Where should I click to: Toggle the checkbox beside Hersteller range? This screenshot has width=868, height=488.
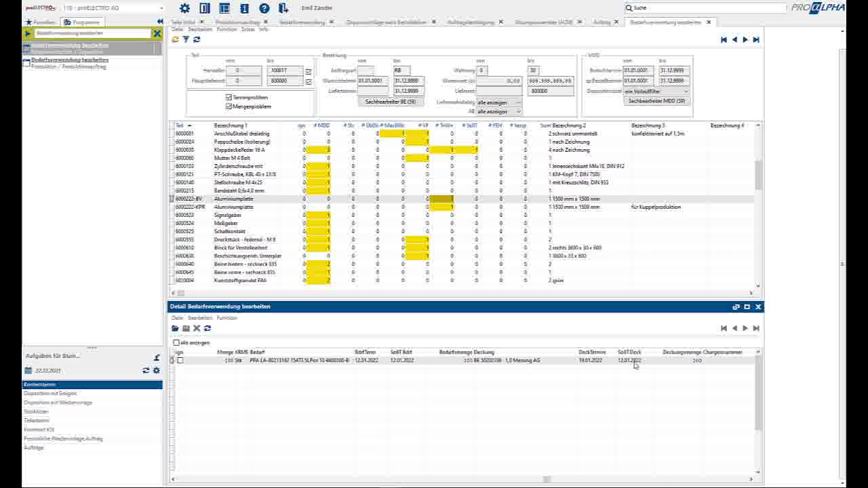[309, 71]
